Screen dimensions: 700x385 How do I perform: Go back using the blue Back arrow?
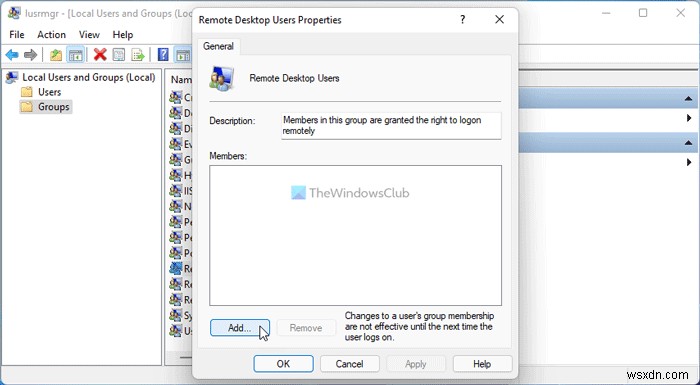pyautogui.click(x=12, y=55)
